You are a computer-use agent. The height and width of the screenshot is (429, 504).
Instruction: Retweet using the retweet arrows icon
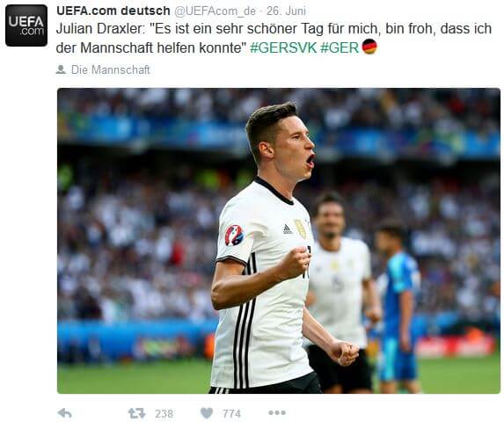[136, 413]
